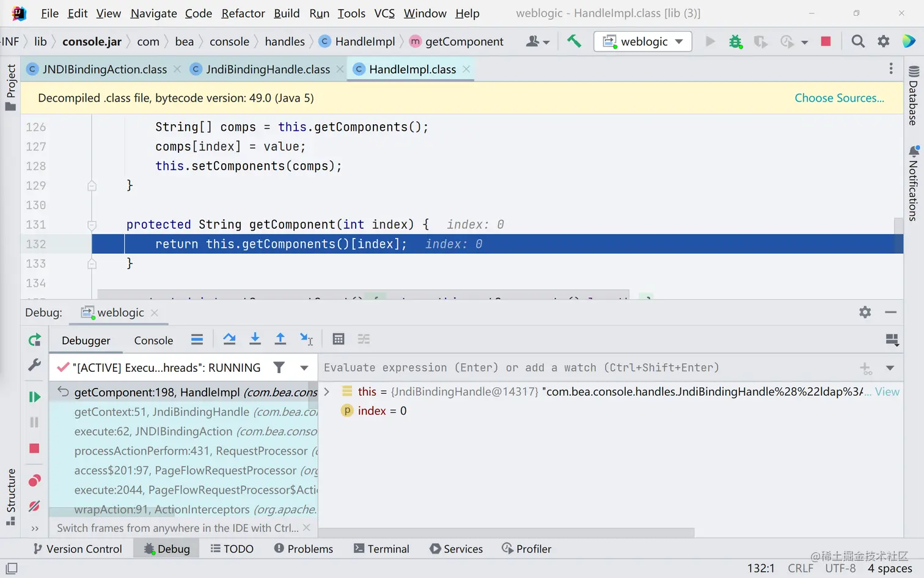Click the Search Everywhere magnifier icon

(858, 41)
